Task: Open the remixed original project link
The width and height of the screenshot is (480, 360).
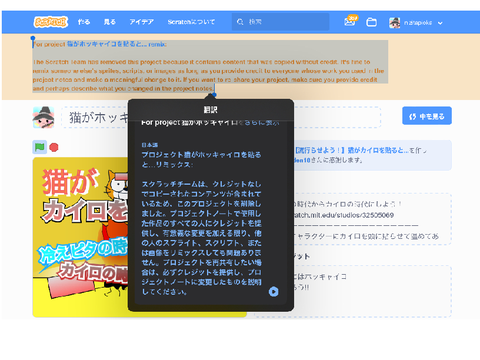Action: (x=351, y=150)
